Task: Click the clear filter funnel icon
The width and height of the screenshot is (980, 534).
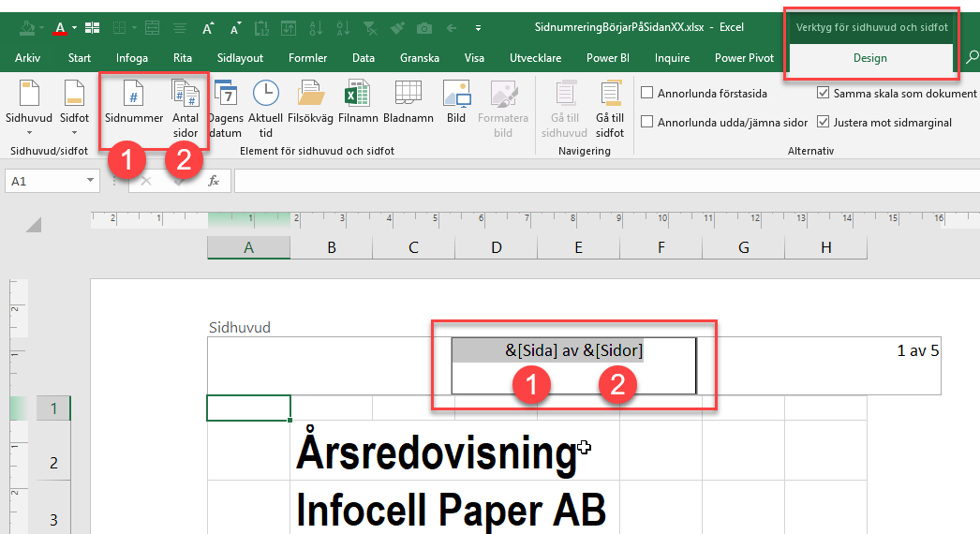Action: [x=370, y=27]
